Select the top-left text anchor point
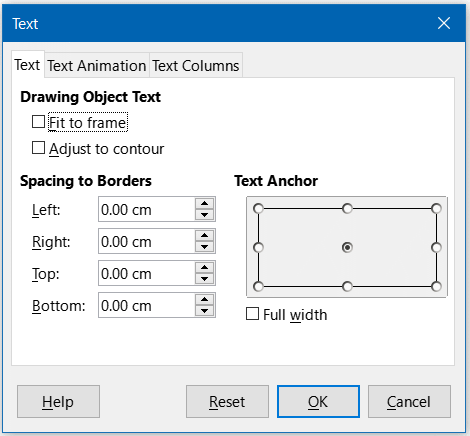This screenshot has width=470, height=436. tap(258, 209)
